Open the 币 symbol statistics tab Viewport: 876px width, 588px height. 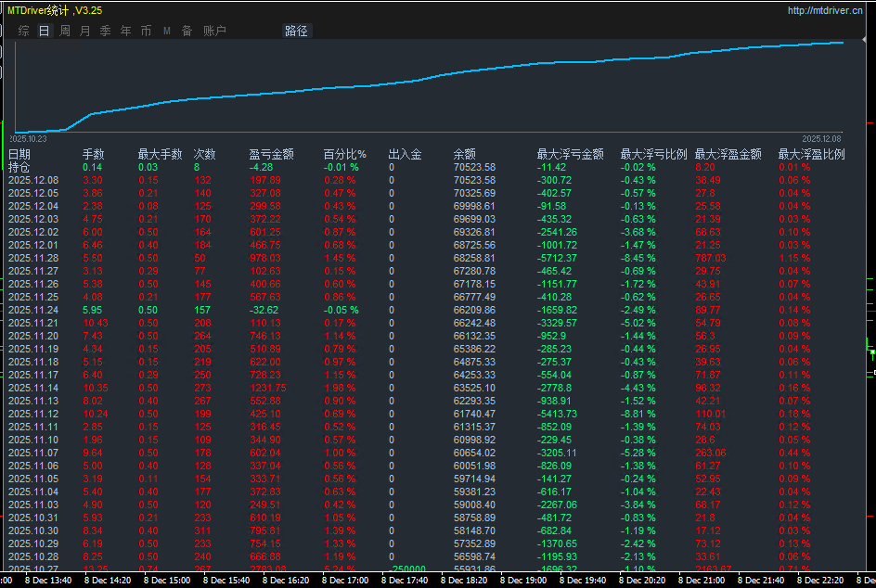point(147,31)
